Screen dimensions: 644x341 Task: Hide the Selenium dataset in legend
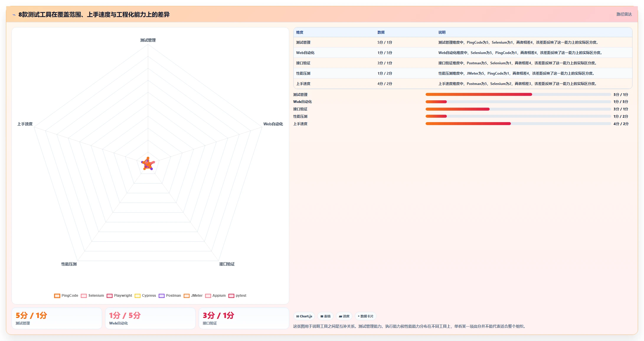click(84, 296)
